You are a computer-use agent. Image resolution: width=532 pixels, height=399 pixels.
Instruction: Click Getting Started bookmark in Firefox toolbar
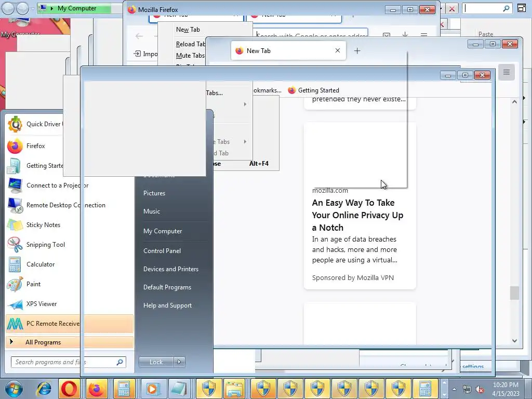[x=313, y=90]
